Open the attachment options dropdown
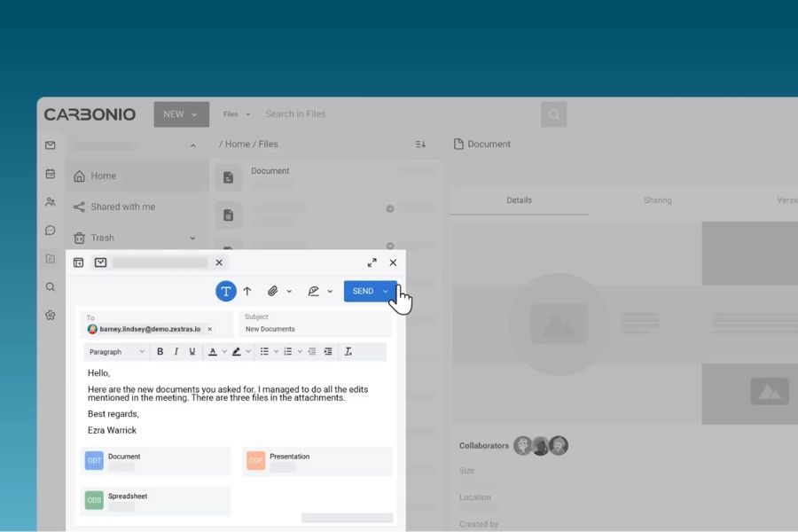Image resolution: width=798 pixels, height=532 pixels. 289,292
